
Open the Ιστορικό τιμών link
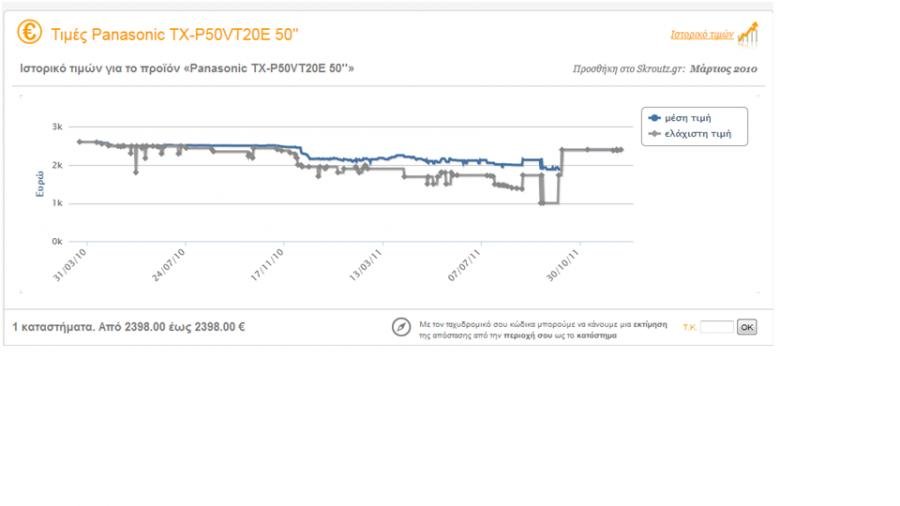point(701,35)
